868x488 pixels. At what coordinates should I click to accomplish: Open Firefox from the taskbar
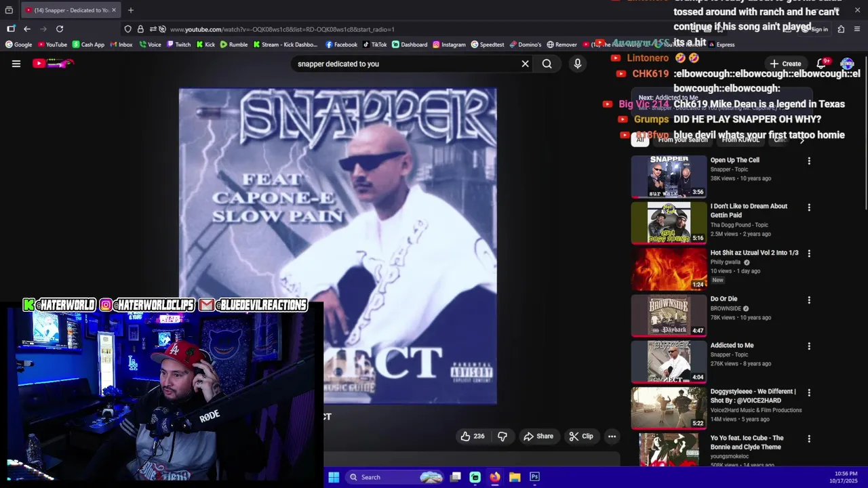(x=495, y=477)
